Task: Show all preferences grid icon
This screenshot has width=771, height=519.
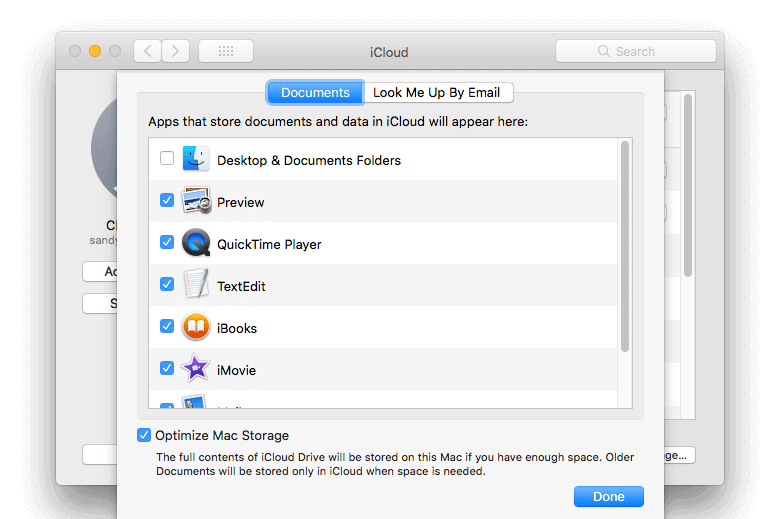Action: (x=226, y=51)
